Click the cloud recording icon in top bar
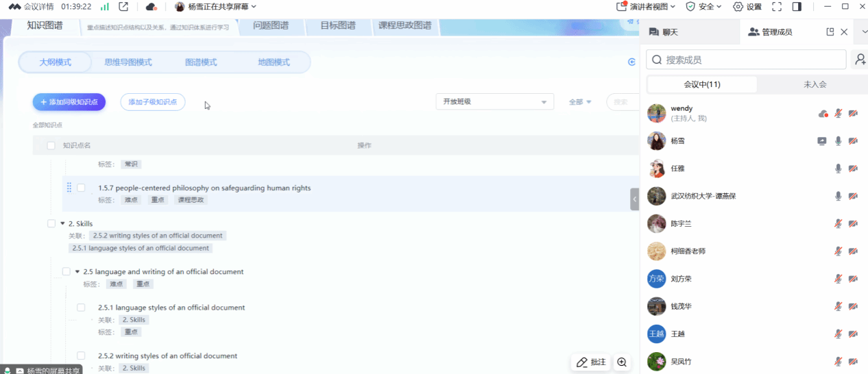 (x=151, y=7)
